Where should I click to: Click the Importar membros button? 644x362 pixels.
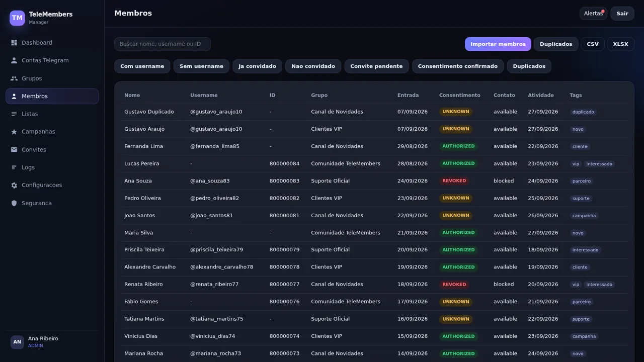[498, 44]
